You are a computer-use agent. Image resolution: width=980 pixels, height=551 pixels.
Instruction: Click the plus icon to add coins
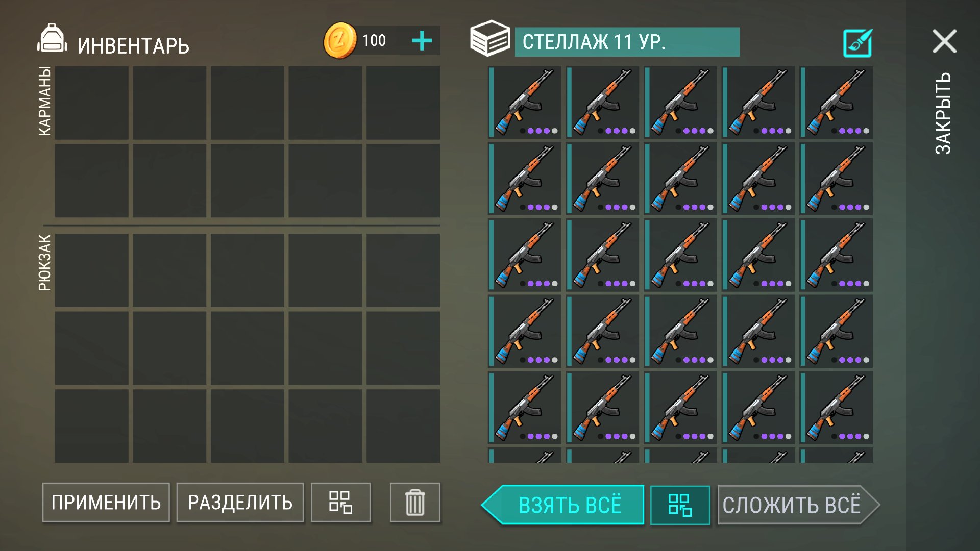422,41
